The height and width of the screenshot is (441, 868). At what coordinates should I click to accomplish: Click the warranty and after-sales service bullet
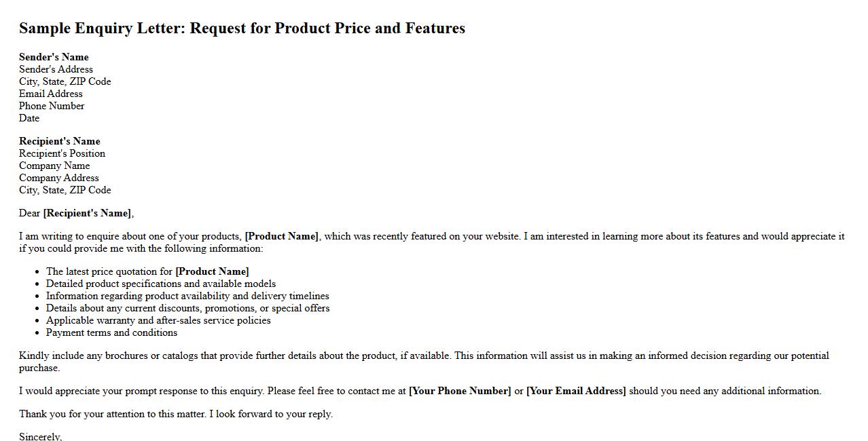click(158, 320)
